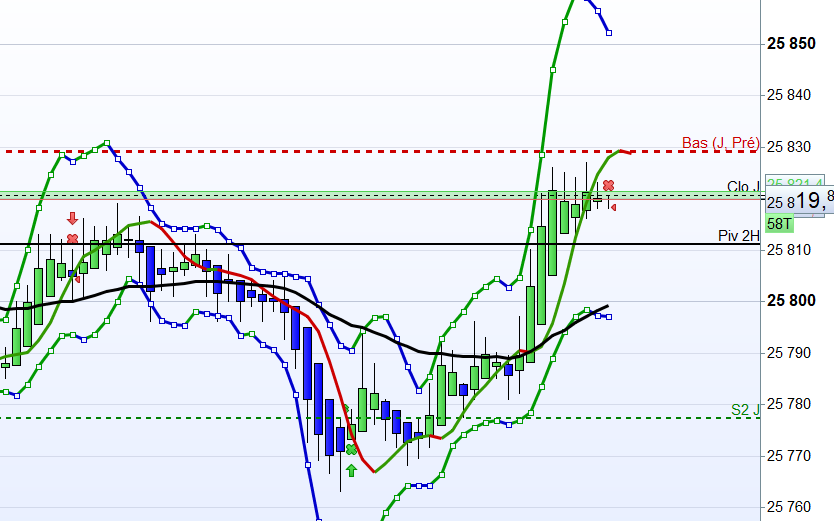
Task: Click the 25 830 price axis label
Action: [x=789, y=147]
